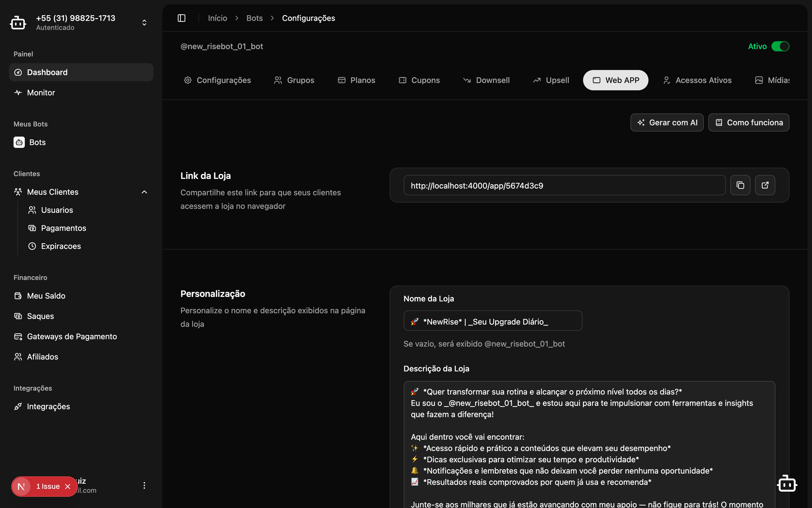Click the @new_risebot_01_bot heading

pyautogui.click(x=222, y=46)
